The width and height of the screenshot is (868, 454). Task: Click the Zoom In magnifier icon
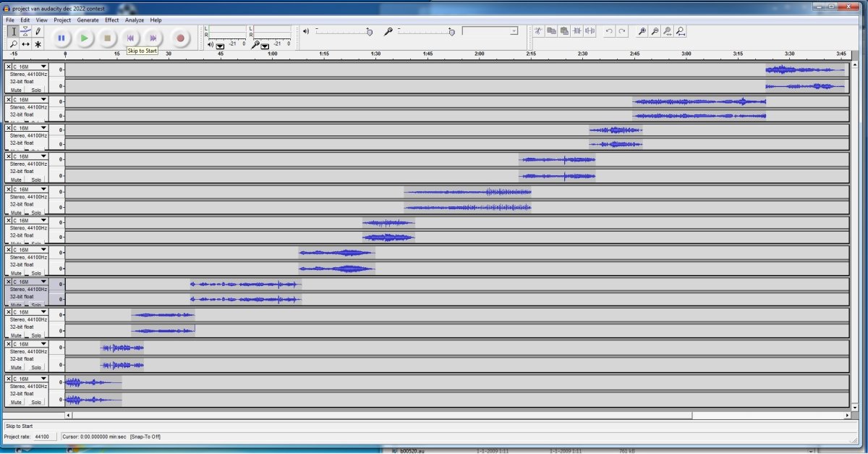642,31
